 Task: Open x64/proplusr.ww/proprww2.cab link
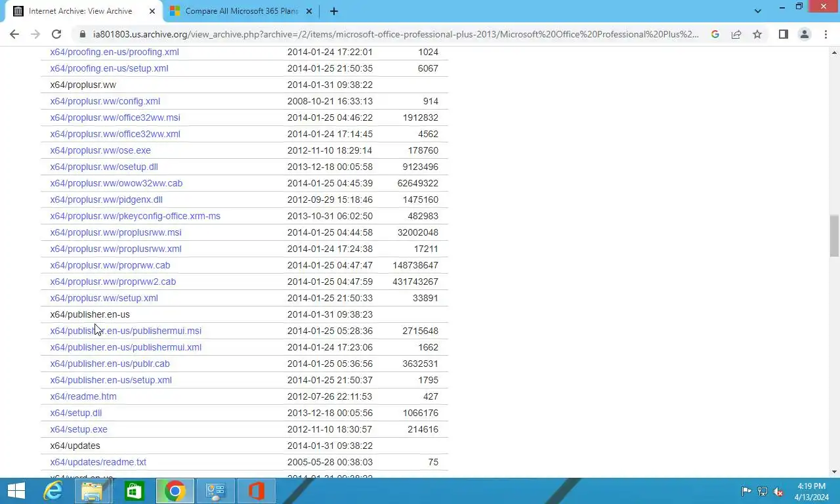pyautogui.click(x=113, y=282)
